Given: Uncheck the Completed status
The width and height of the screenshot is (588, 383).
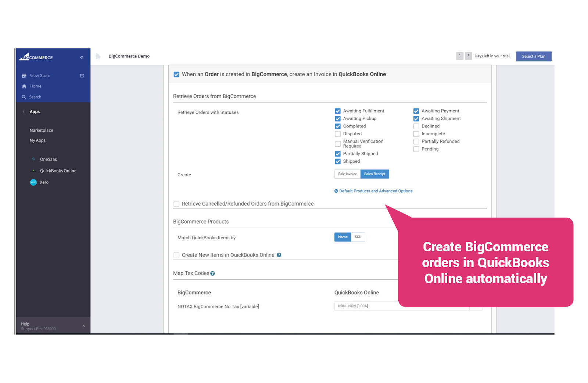Looking at the screenshot, I should pyautogui.click(x=338, y=126).
